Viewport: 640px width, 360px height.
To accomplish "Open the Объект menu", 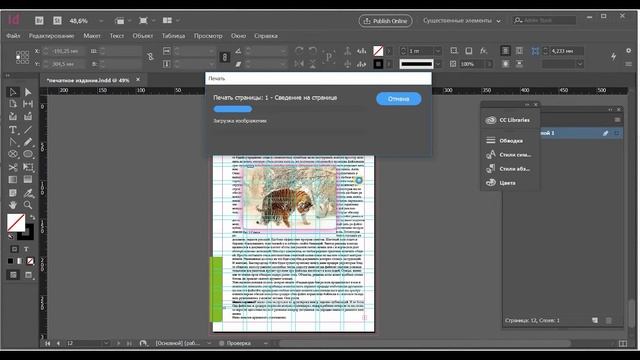I will click(x=143, y=36).
